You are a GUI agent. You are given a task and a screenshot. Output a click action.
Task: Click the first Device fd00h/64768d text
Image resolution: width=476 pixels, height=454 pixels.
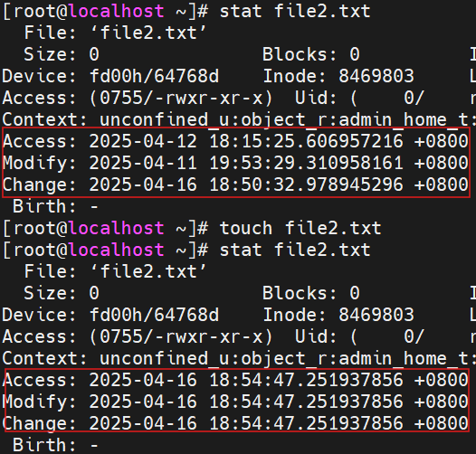(x=154, y=76)
